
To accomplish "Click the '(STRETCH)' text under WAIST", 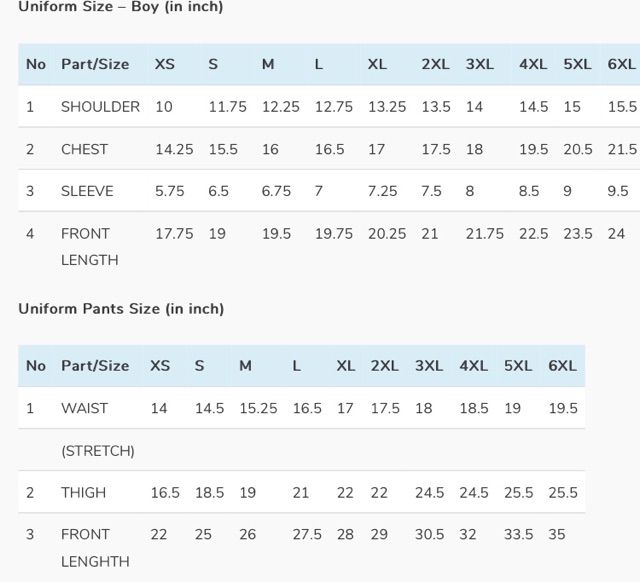I will pyautogui.click(x=98, y=451).
